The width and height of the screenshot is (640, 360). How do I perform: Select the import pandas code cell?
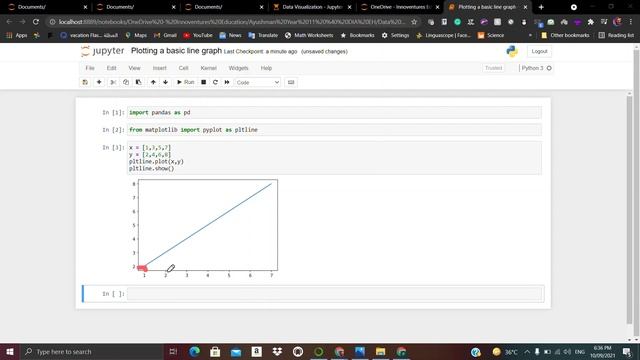[x=335, y=112]
